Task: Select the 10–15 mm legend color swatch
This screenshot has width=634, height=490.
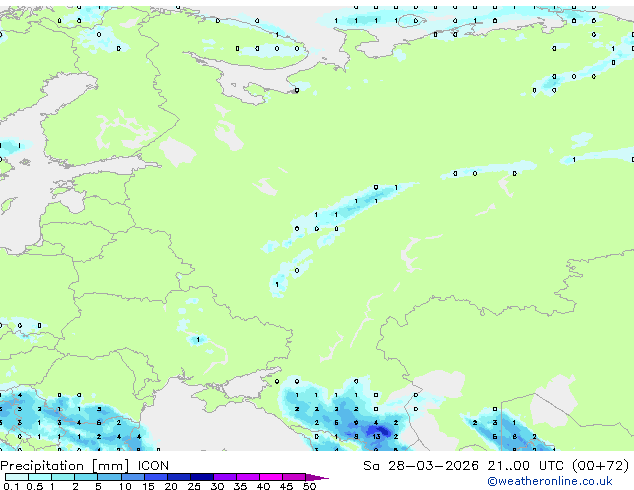Action: pyautogui.click(x=133, y=477)
